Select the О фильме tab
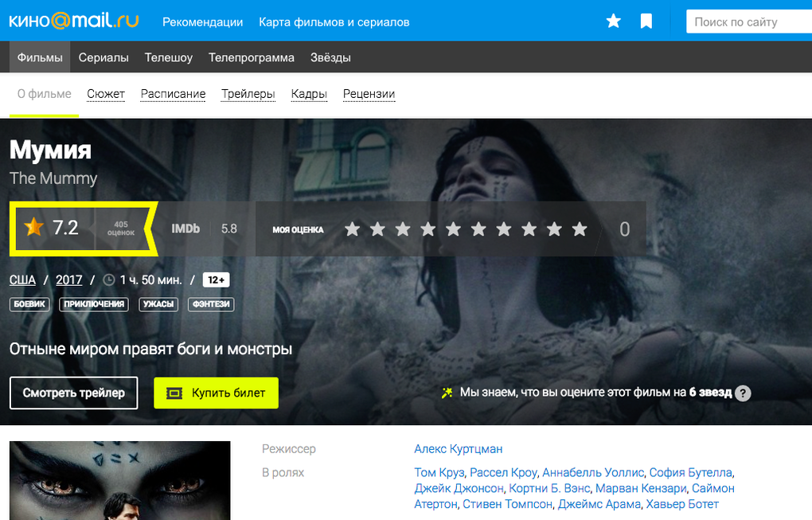 coord(44,94)
